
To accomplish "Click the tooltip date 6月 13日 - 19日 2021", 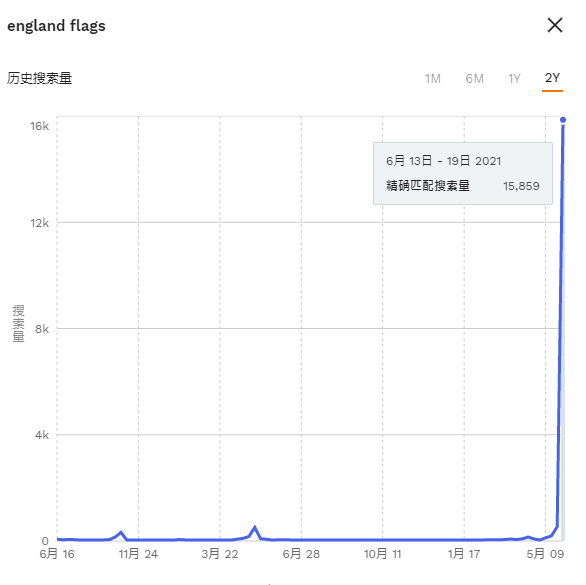I will (x=443, y=161).
